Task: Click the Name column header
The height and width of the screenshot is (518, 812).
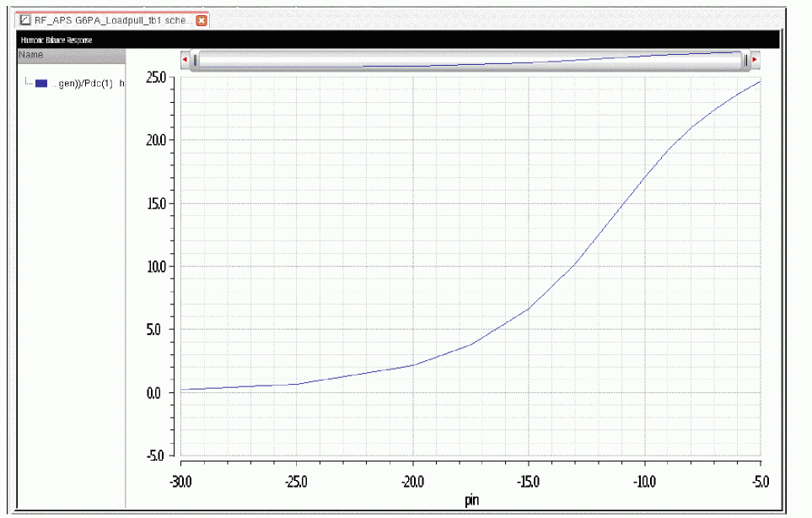Action: (72, 55)
